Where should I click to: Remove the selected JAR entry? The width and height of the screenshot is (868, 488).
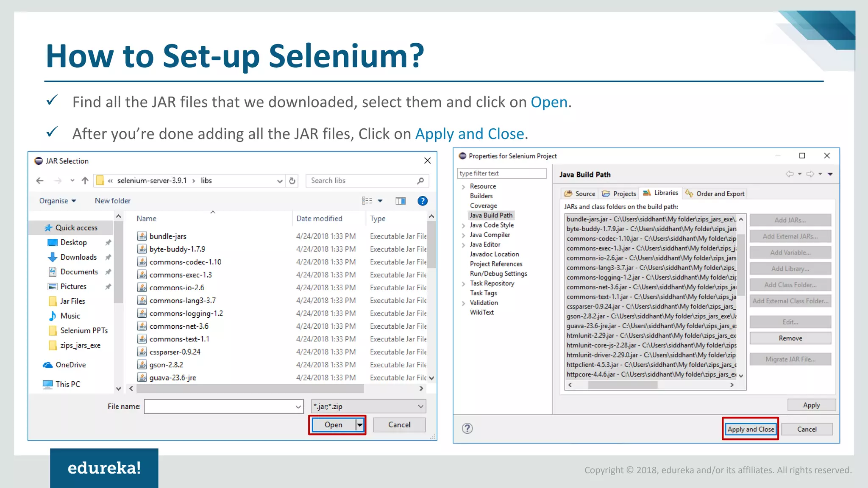tap(790, 338)
